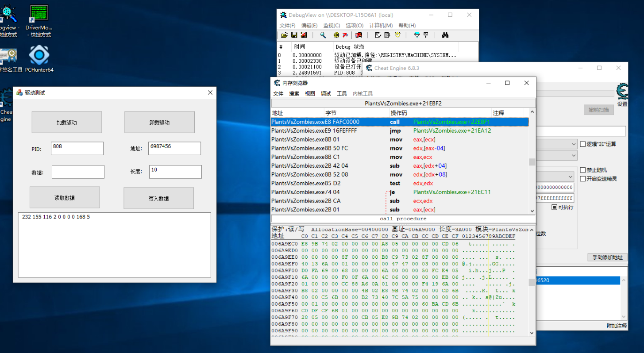Select the je PlantsVsZombies.exe+21EC11 instruction row

point(400,192)
